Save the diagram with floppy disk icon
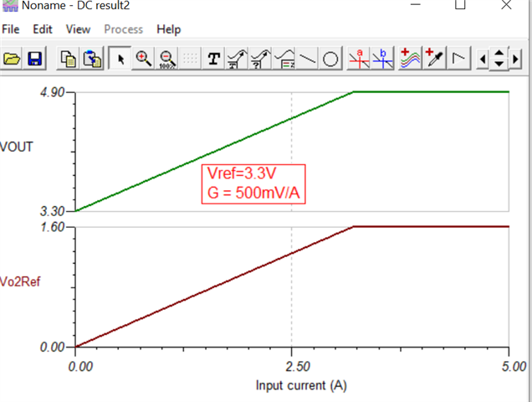This screenshot has height=402, width=532. point(34,59)
